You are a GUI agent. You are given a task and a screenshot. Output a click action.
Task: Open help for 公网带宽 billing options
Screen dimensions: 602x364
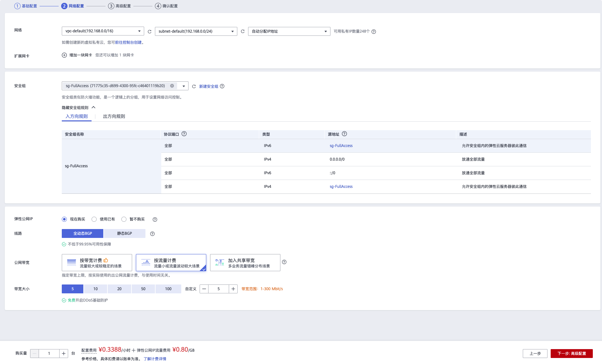click(x=284, y=262)
